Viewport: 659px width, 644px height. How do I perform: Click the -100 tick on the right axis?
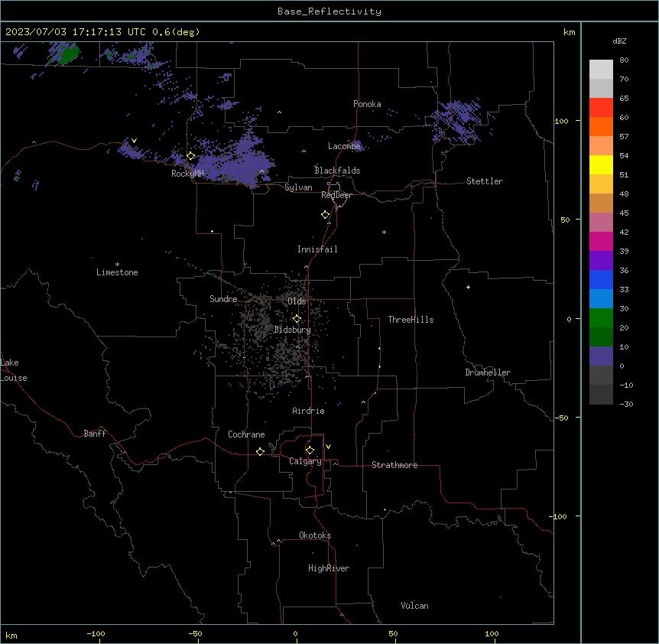click(559, 516)
